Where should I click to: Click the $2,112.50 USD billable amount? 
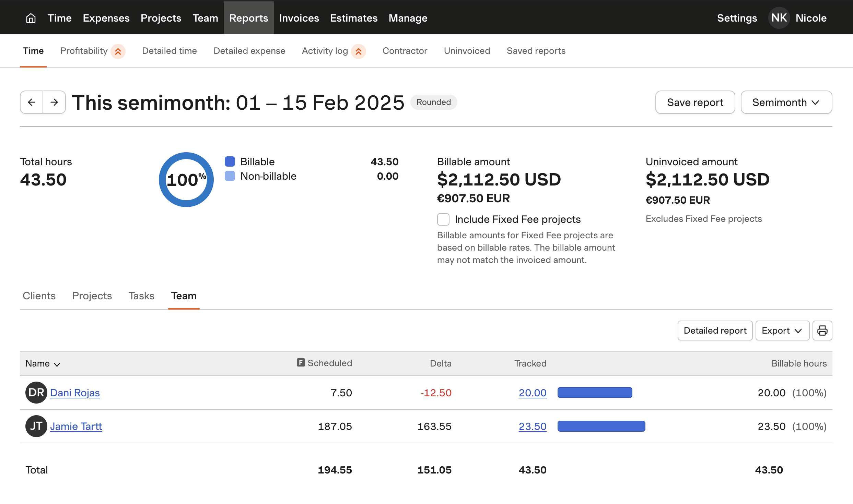499,180
